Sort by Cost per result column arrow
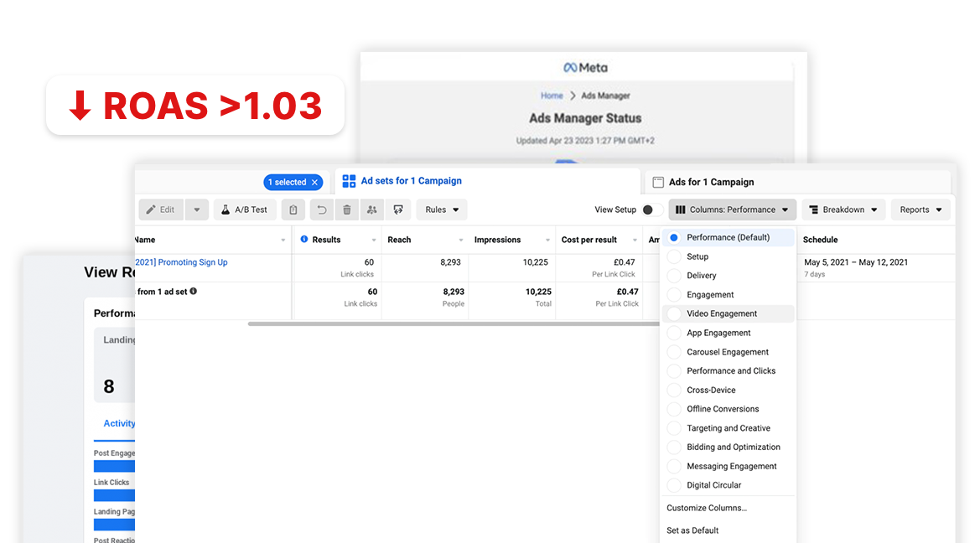The height and width of the screenshot is (543, 980). coord(635,240)
